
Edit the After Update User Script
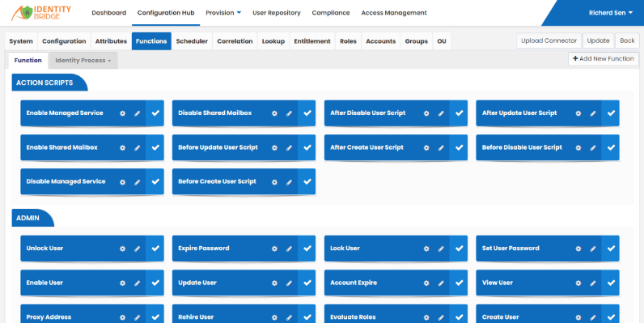pos(593,113)
